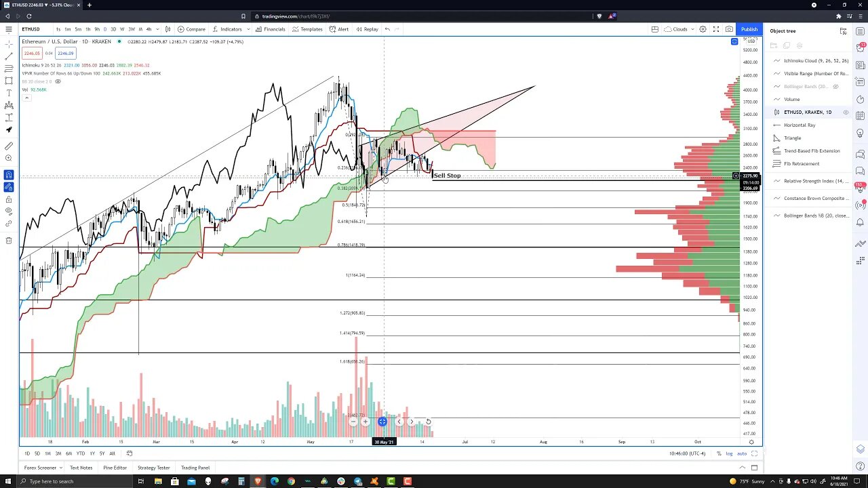Click the go-to-date calendar icon
This screenshot has width=868, height=488.
(x=130, y=453)
